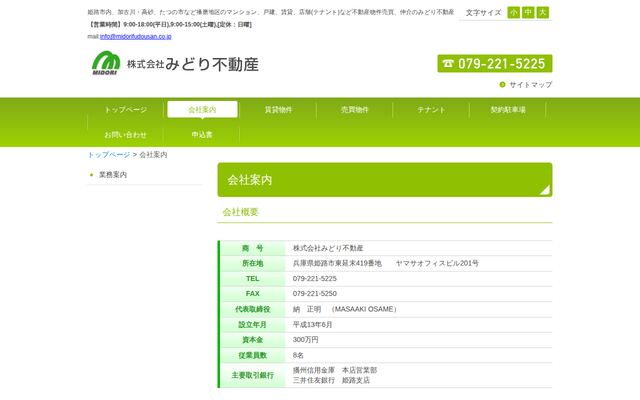640x400 pixels.
Task: Click the 播州信用金庫 本店営業部 text
Action: (335, 370)
